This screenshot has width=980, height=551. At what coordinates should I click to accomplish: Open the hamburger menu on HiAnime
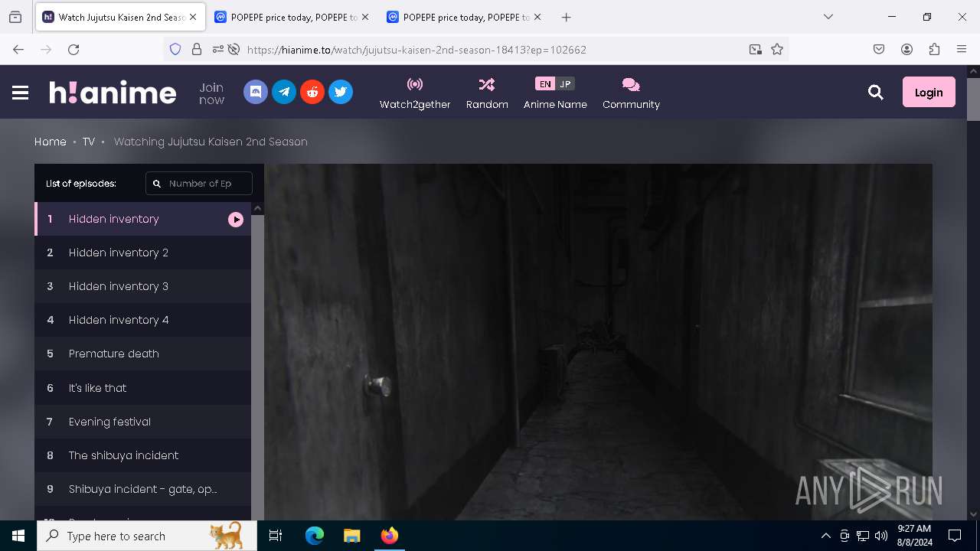(x=21, y=93)
